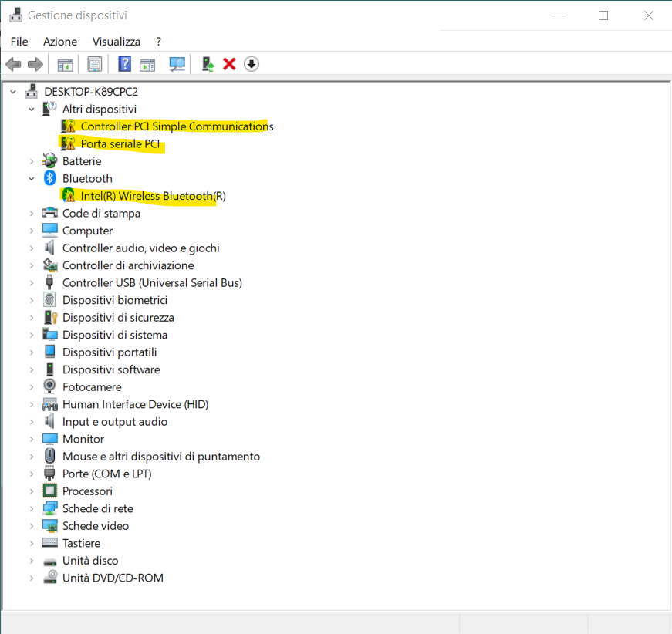Click the Update driver toolbar icon
This screenshot has height=634, width=672.
coord(208,64)
